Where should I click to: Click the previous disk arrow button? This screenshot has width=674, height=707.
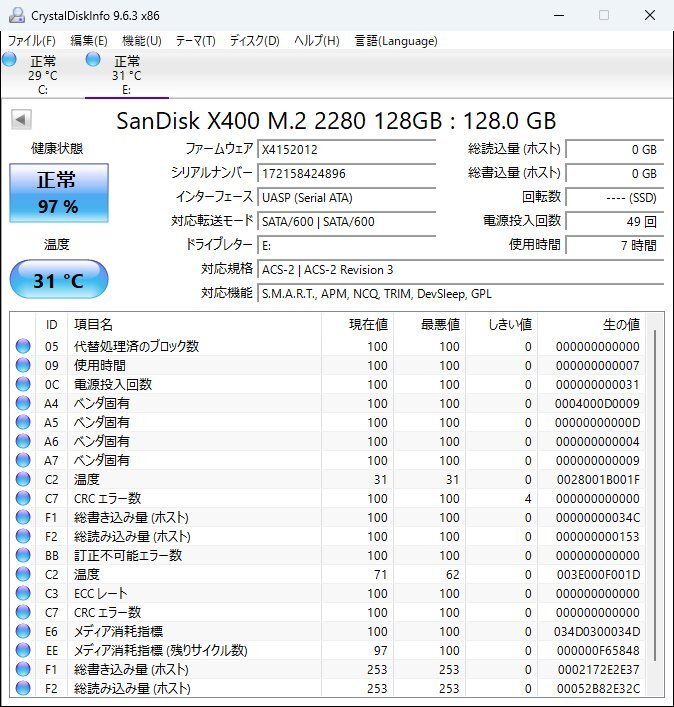click(21, 119)
